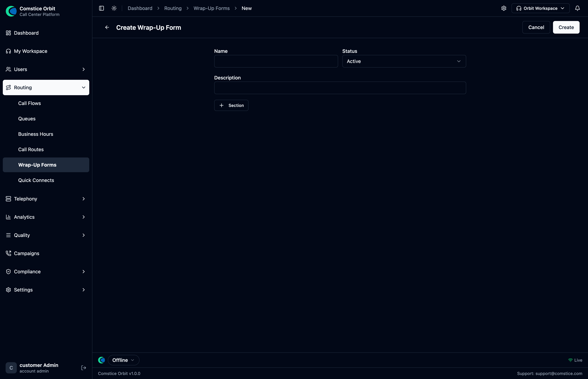Click the Routing icon in sidebar

8,88
